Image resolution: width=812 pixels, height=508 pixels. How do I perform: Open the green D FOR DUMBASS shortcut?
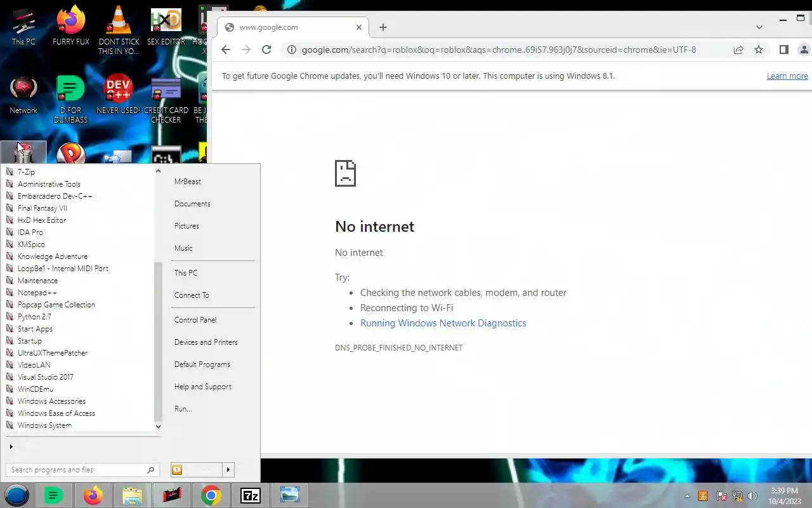[70, 99]
